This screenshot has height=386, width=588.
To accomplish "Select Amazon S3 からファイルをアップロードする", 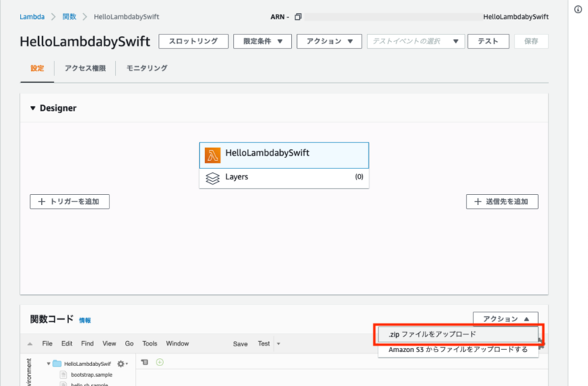I will tap(458, 350).
